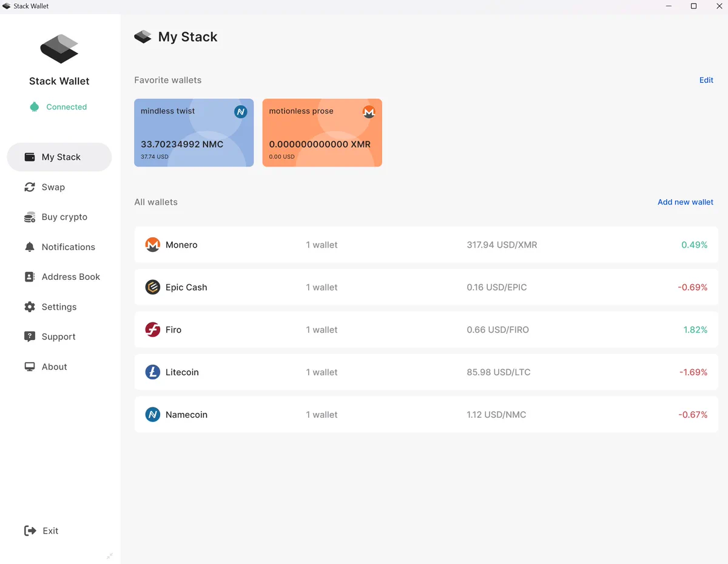The width and height of the screenshot is (728, 564).
Task: Click the Monero icon on motionless prose card
Action: coord(369,112)
